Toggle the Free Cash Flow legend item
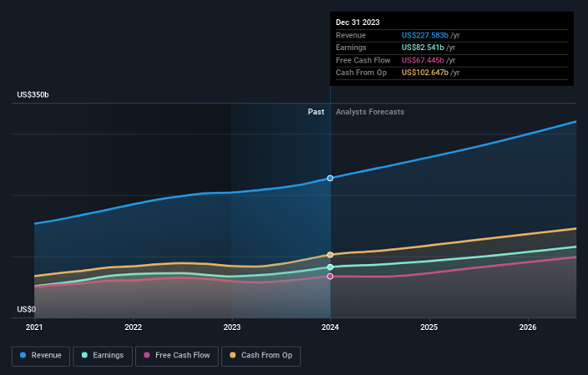Image resolution: width=588 pixels, height=375 pixels. [x=176, y=356]
